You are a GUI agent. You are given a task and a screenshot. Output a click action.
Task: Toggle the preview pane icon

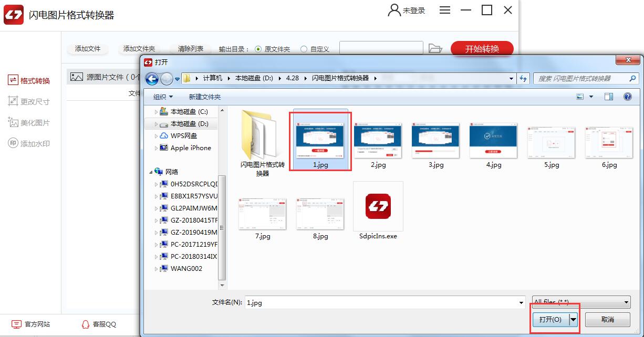609,97
